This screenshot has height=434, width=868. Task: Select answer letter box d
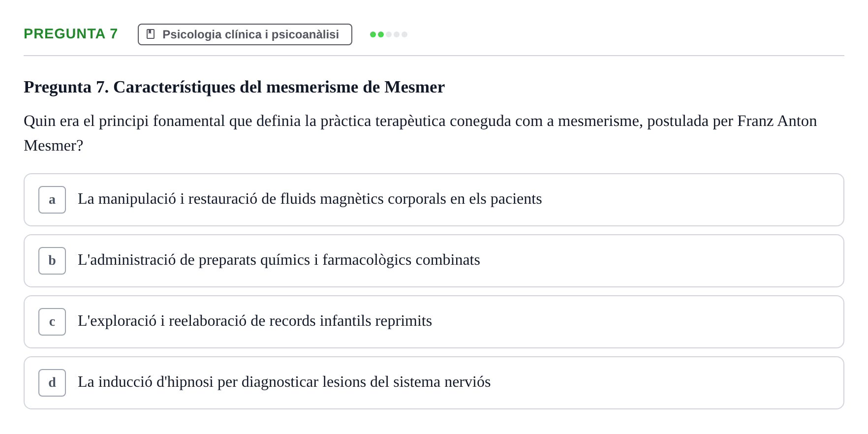(x=52, y=383)
